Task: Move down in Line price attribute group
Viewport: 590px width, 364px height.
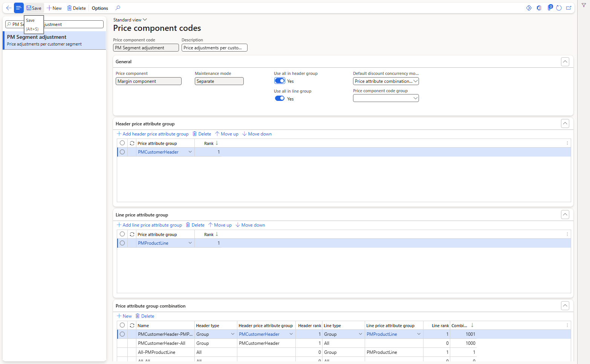Action: tap(250, 225)
